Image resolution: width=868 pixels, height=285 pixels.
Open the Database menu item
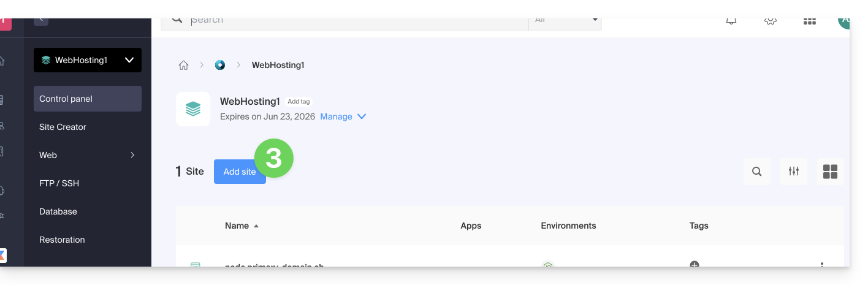point(58,211)
